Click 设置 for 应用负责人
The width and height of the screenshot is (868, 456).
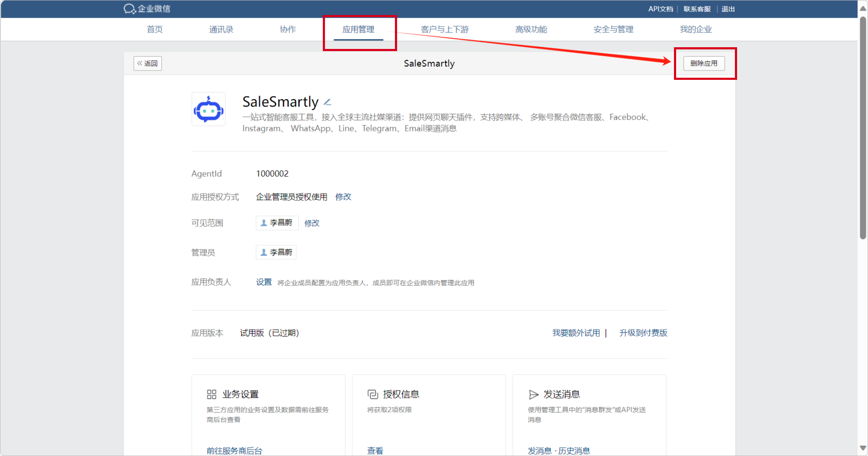[264, 282]
